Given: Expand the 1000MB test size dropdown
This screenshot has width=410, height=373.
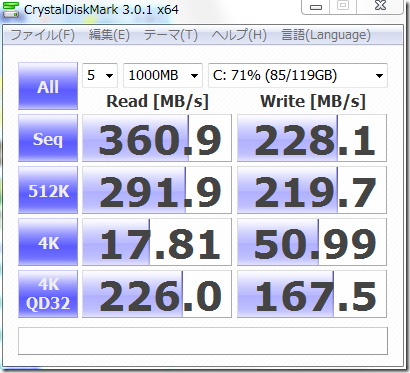Looking at the screenshot, I should (163, 75).
